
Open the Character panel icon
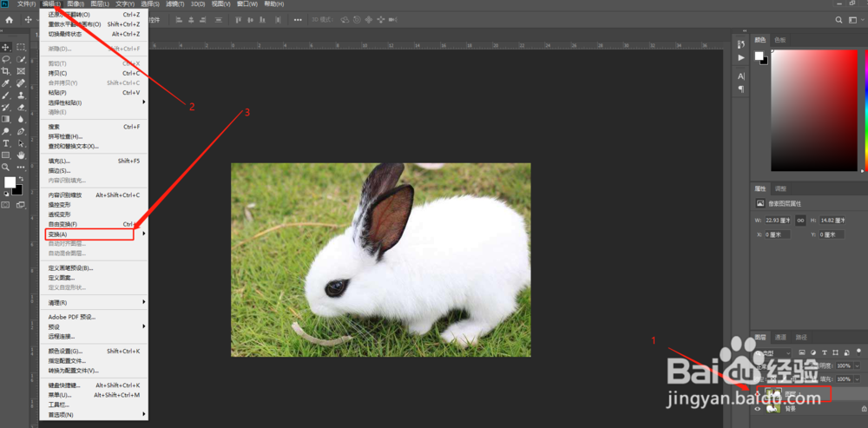click(x=741, y=76)
